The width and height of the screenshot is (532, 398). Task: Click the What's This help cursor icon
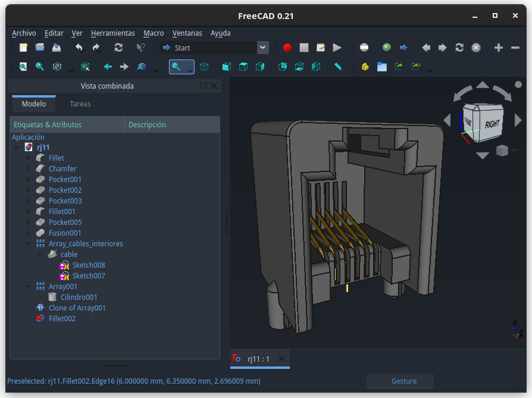(x=141, y=48)
